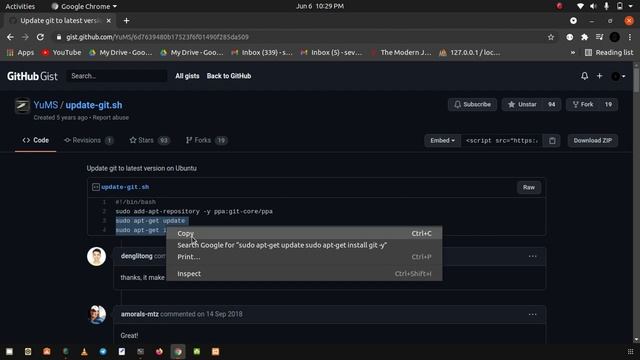
Task: Choose Print from the context menu
Action: click(304, 257)
